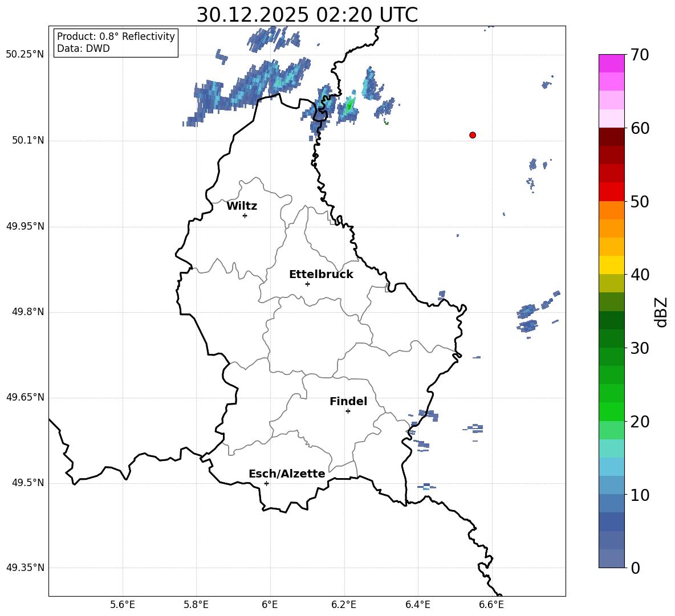Click the 5.6°E longitude label
Screen dimensions: 675x616
point(123,605)
